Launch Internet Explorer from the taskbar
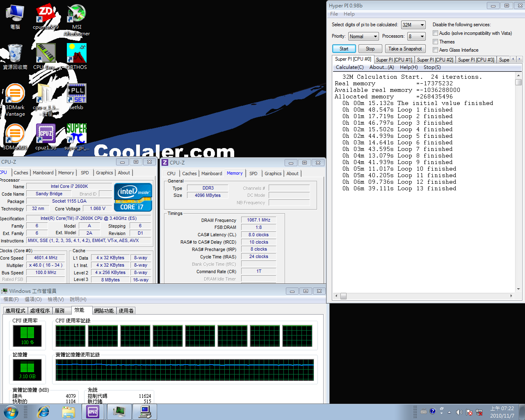Viewport: 525px width, 420px height. click(x=43, y=411)
